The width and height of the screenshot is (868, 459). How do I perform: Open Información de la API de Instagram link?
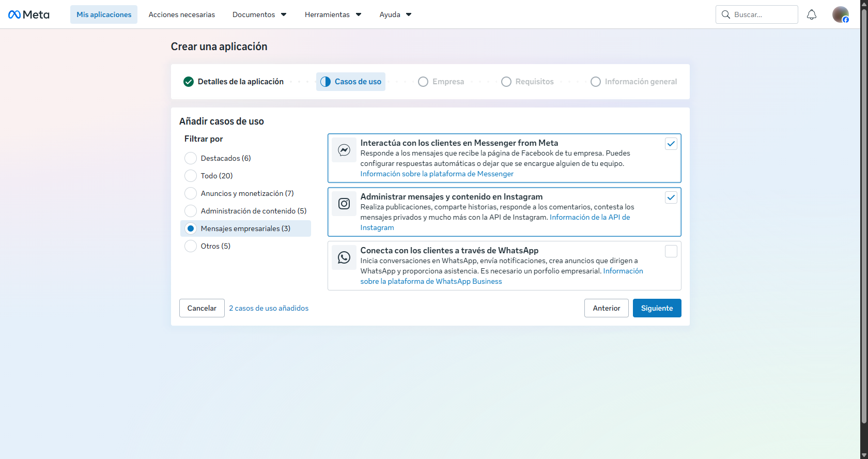pos(590,217)
